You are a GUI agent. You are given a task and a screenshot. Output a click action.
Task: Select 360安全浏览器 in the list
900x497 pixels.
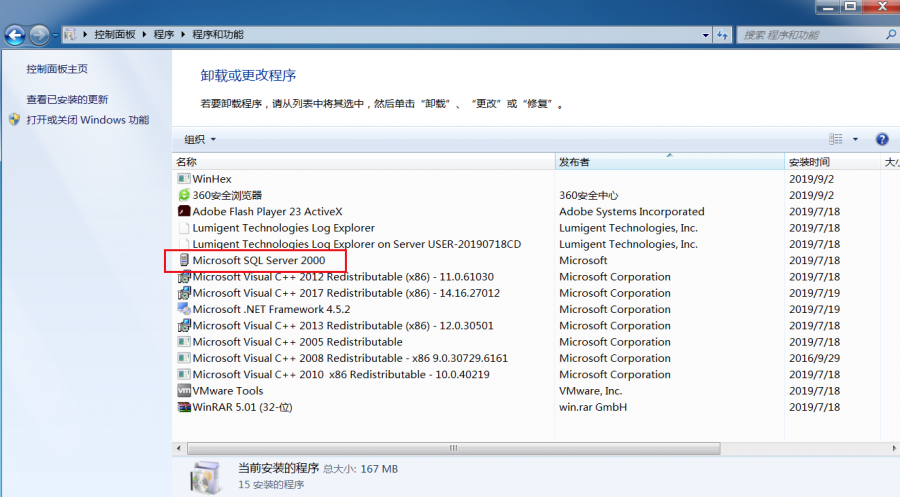tap(227, 195)
